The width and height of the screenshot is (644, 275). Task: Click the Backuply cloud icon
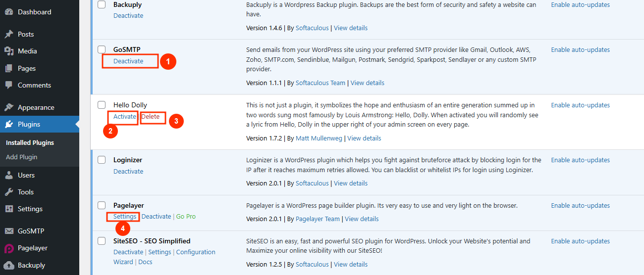click(x=8, y=265)
